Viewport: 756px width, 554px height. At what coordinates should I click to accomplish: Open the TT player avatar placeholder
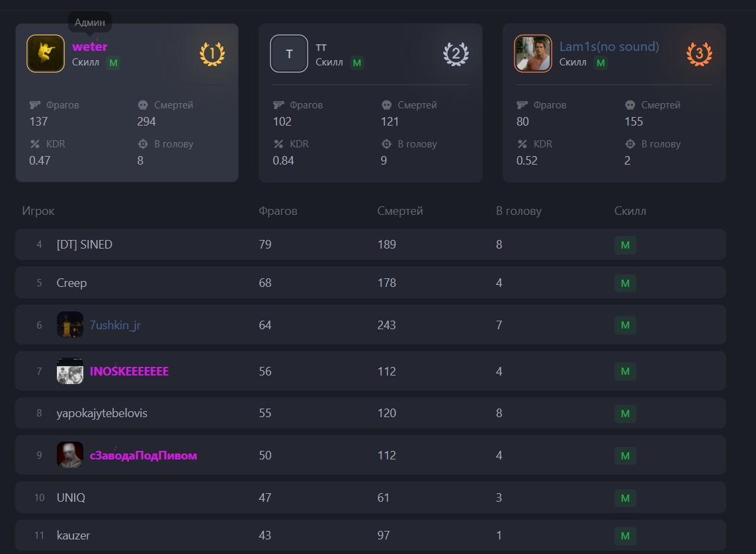tap(289, 54)
